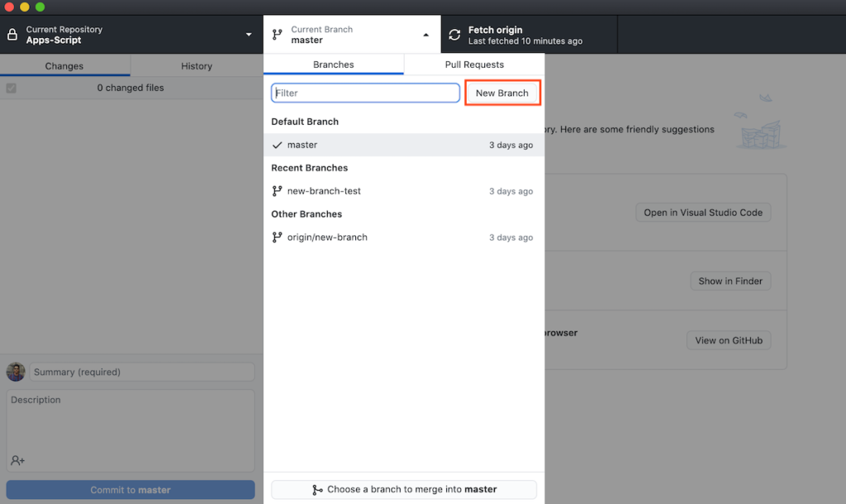Click the yellow macOS minimize button
The image size is (846, 504).
tap(24, 7)
